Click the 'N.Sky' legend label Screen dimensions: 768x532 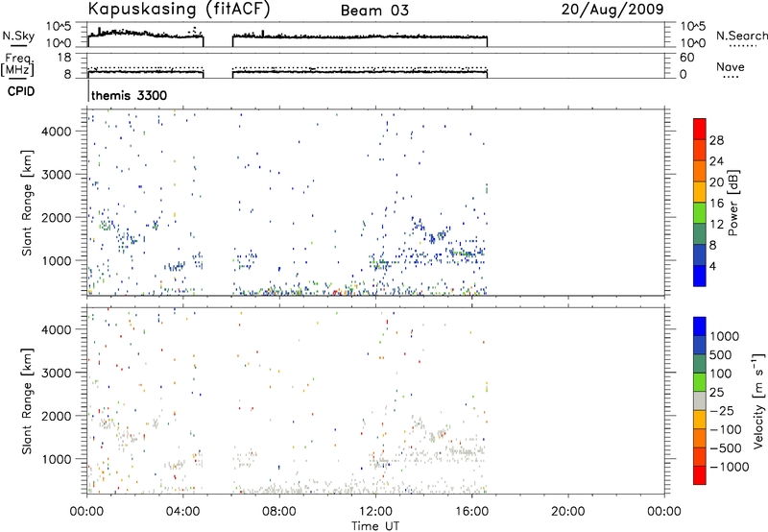click(18, 36)
